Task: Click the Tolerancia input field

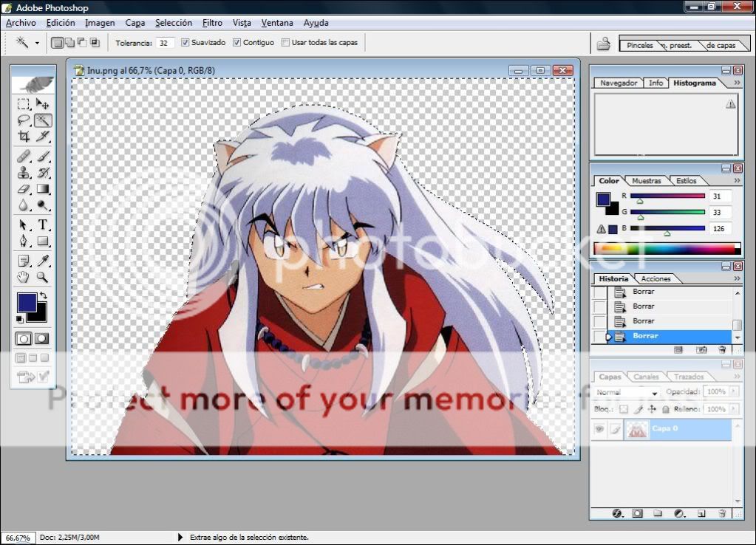Action: [166, 43]
